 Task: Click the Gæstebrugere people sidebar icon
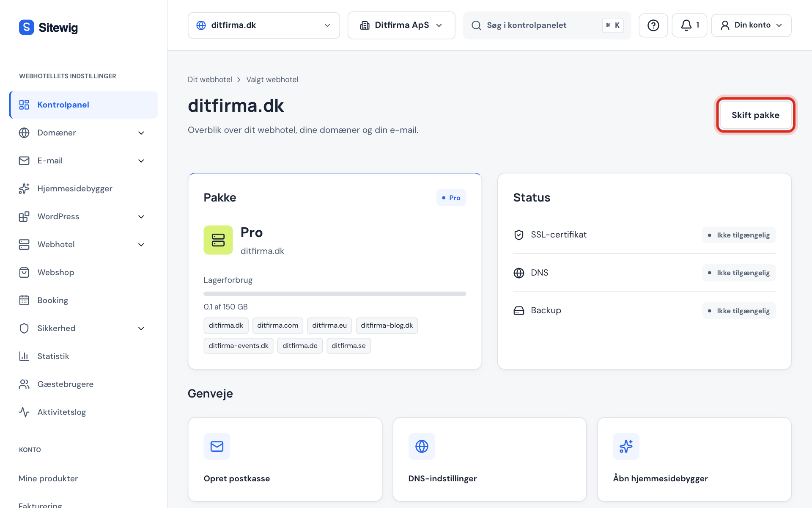coord(24,384)
